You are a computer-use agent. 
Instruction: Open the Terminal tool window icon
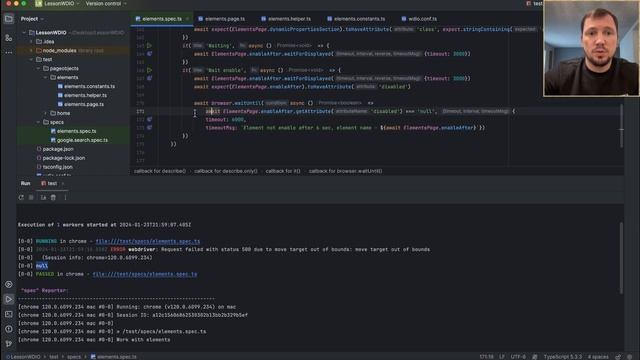(9, 314)
